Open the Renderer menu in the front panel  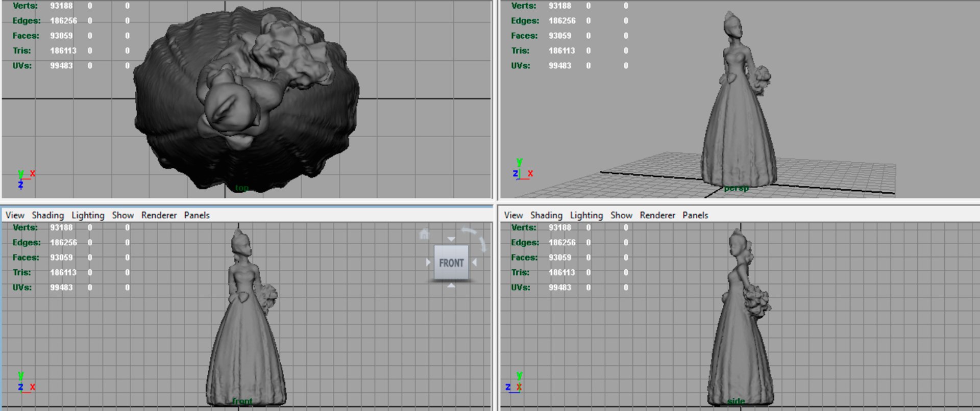point(159,215)
